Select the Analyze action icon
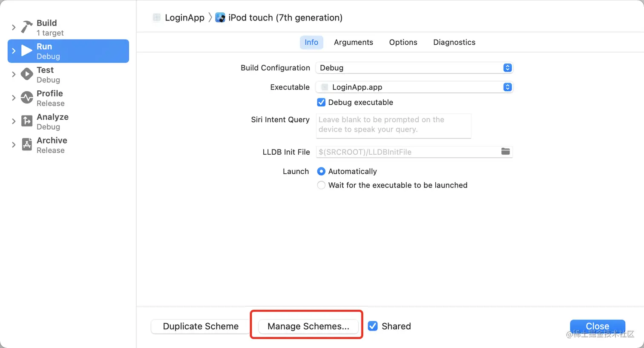Viewport: 644px width, 348px height. click(x=27, y=121)
